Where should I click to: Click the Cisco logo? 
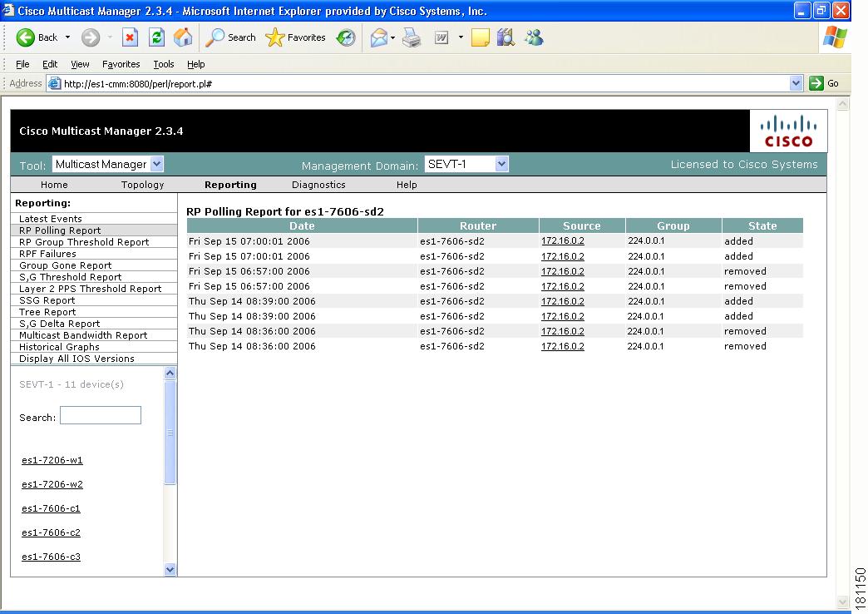pyautogui.click(x=788, y=131)
